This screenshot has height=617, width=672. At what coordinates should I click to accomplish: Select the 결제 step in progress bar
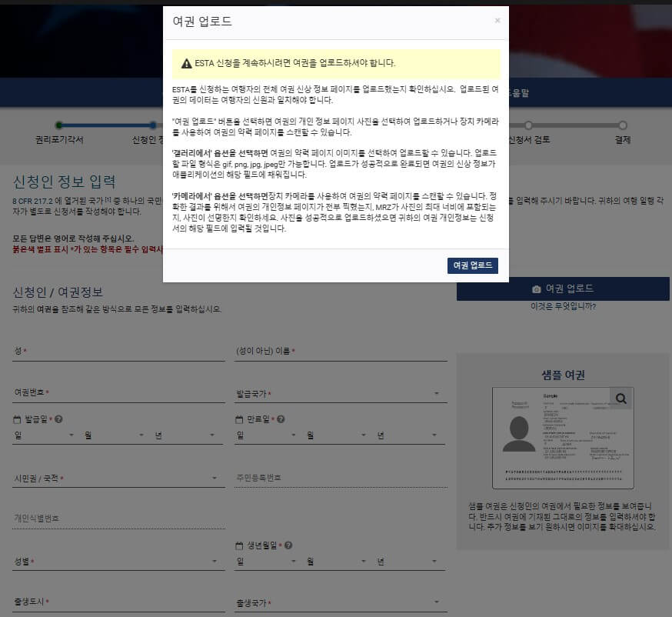pos(621,123)
